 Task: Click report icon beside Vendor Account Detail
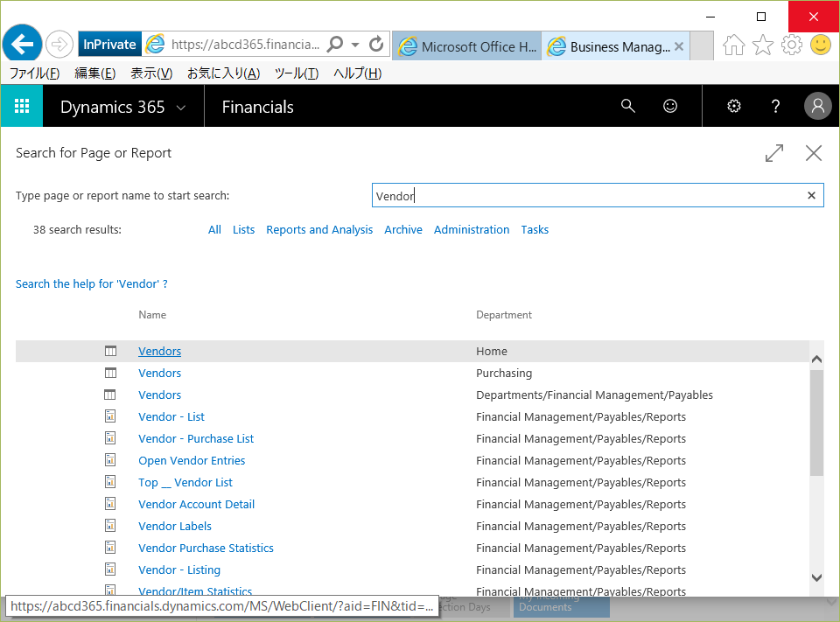(x=110, y=504)
